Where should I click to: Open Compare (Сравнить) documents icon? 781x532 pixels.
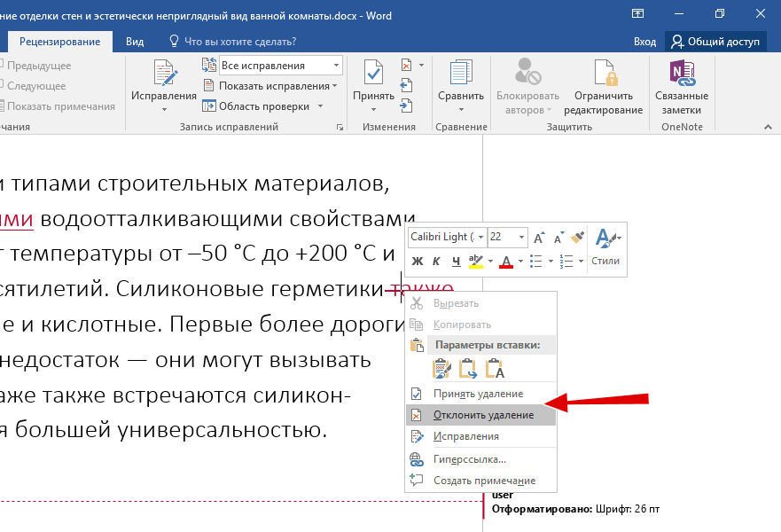(x=461, y=74)
